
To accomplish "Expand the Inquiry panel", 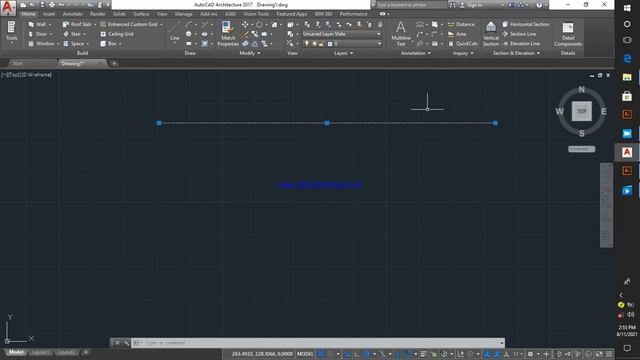I will click(x=463, y=53).
